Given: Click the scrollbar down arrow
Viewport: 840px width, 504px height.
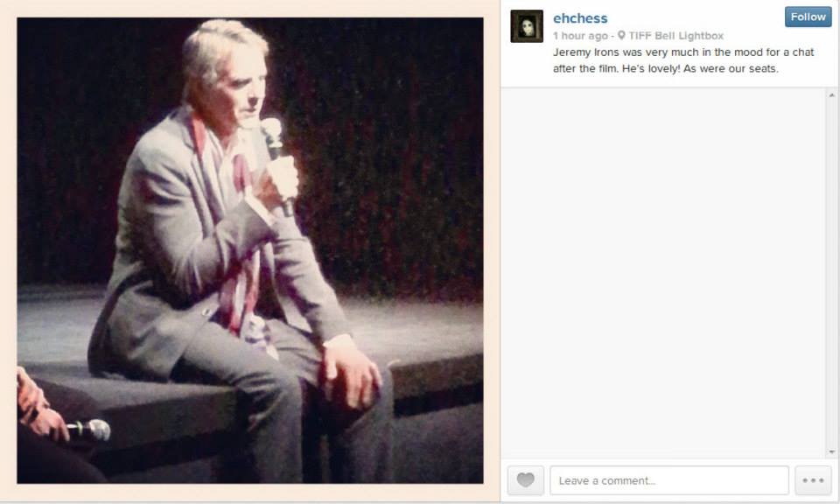Looking at the screenshot, I should (x=831, y=452).
